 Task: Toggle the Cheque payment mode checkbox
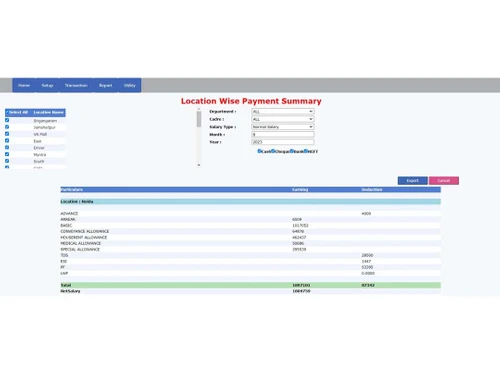coord(273,151)
